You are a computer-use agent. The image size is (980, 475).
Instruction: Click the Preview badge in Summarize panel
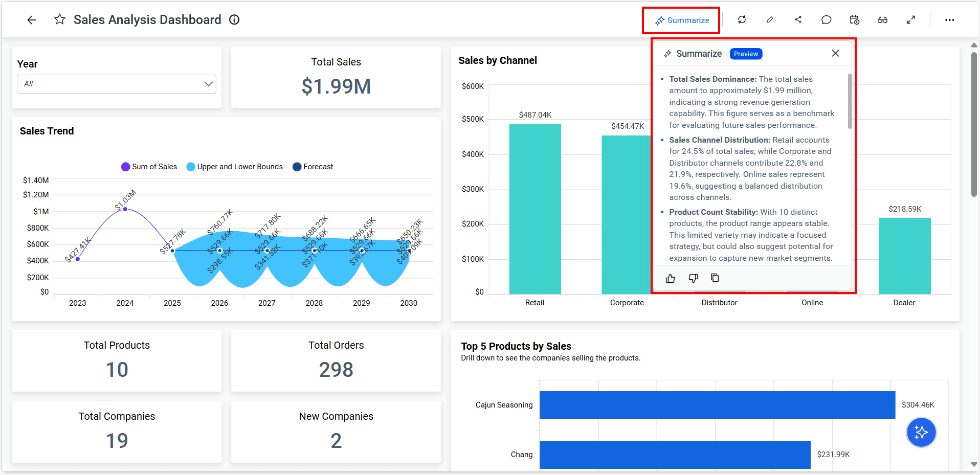click(x=745, y=53)
